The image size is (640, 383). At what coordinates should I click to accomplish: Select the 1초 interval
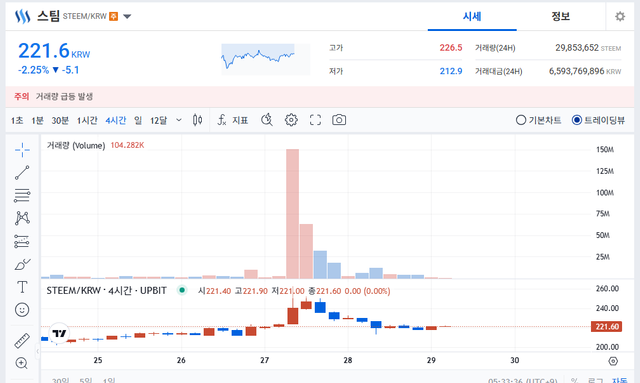[x=17, y=120]
